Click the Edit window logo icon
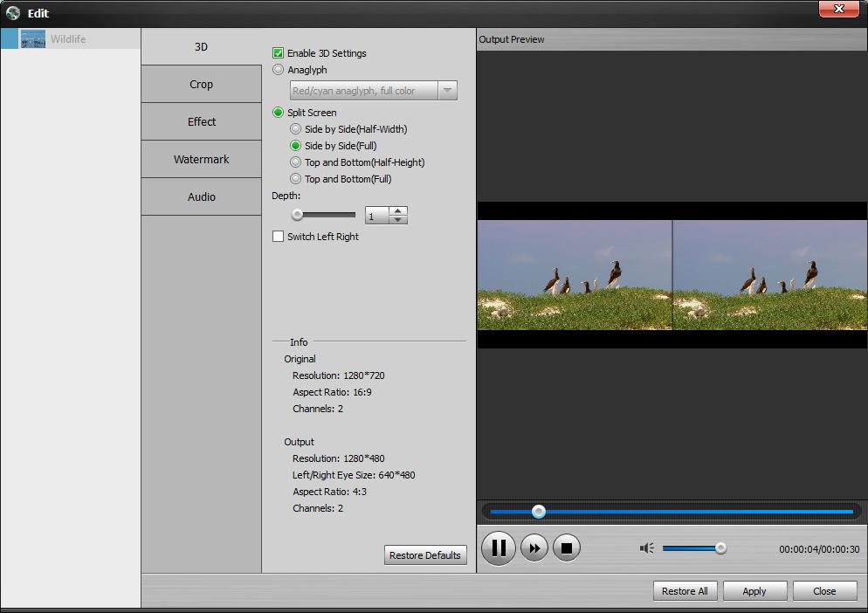Screen dimensions: 868x613 click(x=11, y=12)
